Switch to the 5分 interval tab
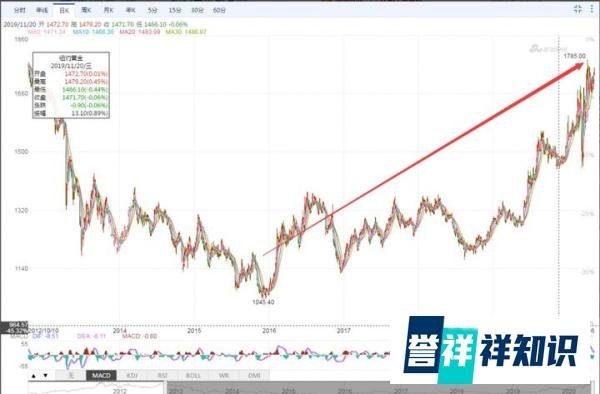 click(x=153, y=10)
